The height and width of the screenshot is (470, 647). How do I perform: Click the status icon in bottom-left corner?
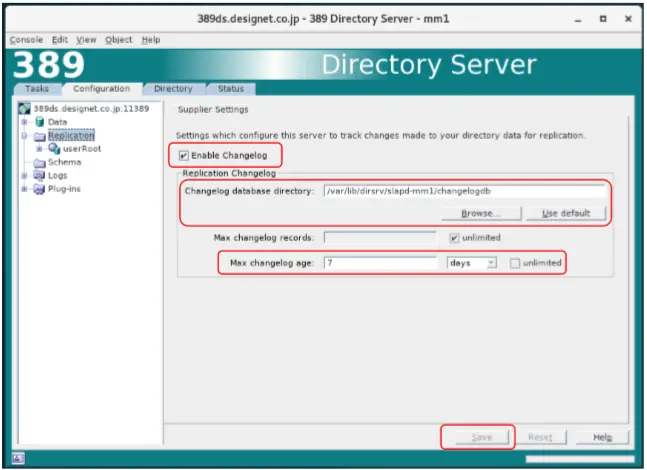[x=17, y=459]
